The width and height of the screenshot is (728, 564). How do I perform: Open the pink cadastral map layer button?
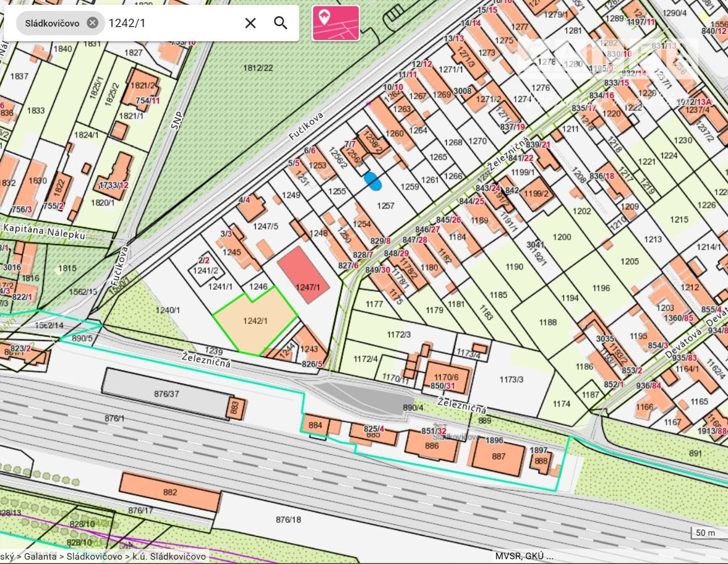pyautogui.click(x=336, y=23)
